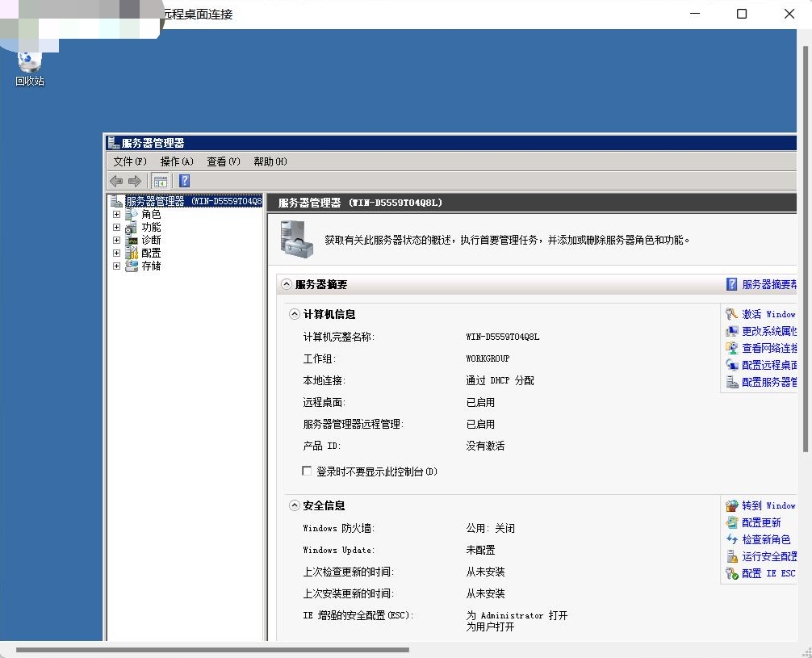The image size is (812, 658).
Task: Click the icon beside 配置服务器管理器
Action: [x=731, y=382]
